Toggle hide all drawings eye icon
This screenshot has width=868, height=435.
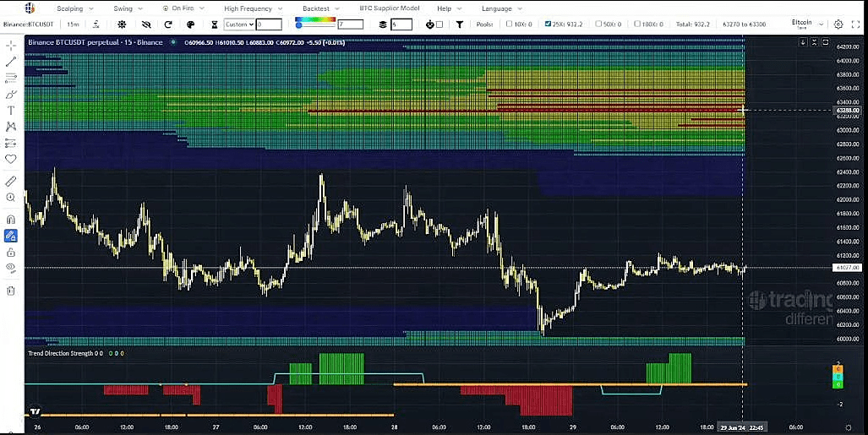pyautogui.click(x=10, y=269)
